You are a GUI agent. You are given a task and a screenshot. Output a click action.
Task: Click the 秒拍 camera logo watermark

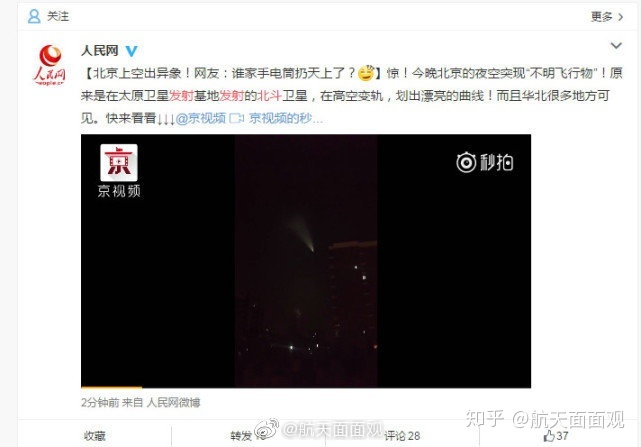(485, 162)
